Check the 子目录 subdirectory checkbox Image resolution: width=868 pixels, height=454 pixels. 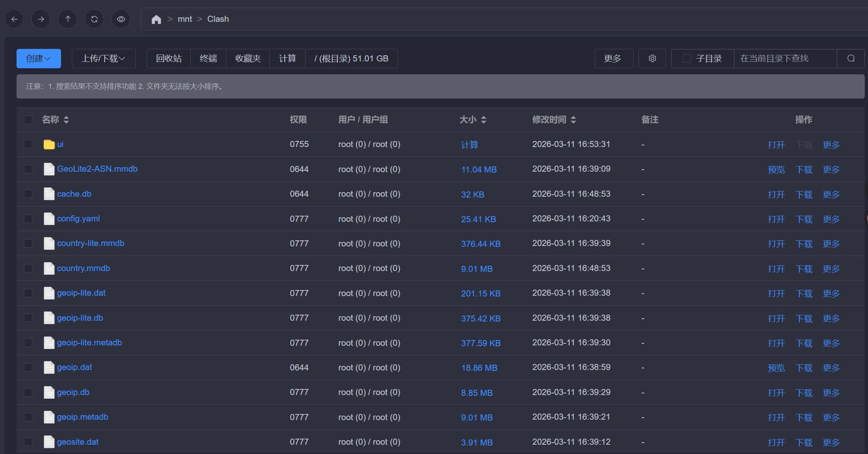click(x=687, y=59)
